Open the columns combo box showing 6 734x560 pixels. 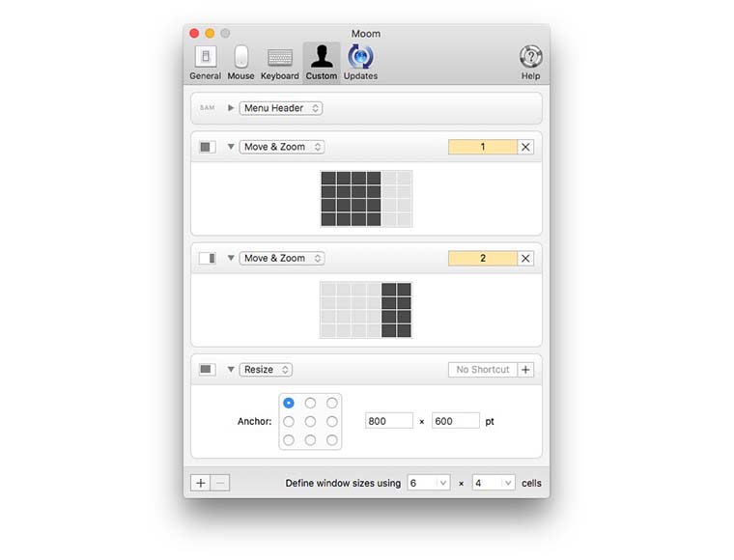point(429,483)
